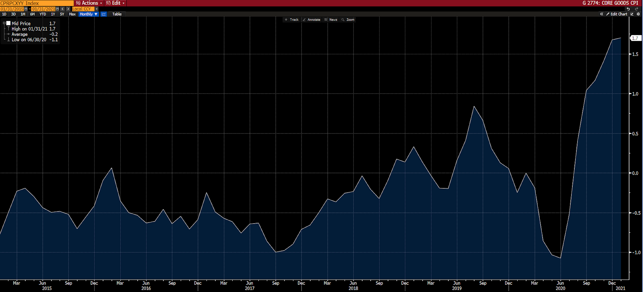Image resolution: width=644 pixels, height=292 pixels.
Task: Redo the chart change
Action: point(637,9)
